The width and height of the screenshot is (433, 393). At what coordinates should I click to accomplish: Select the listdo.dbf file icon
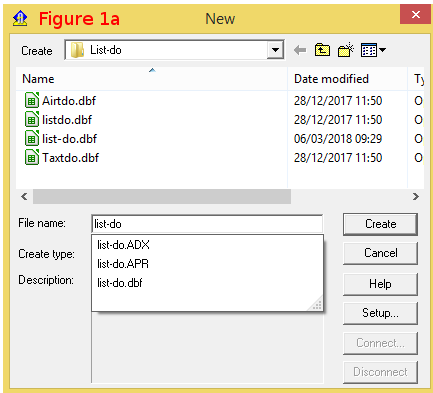(x=32, y=119)
